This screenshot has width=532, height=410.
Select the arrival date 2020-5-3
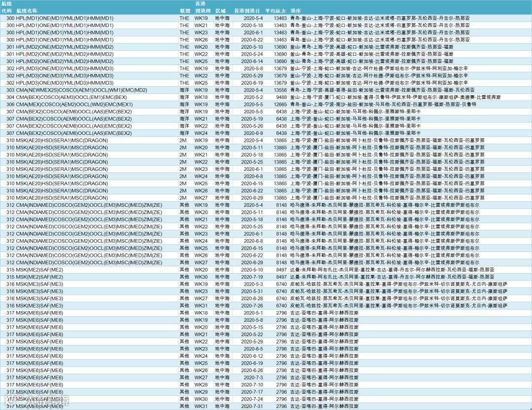(x=253, y=284)
